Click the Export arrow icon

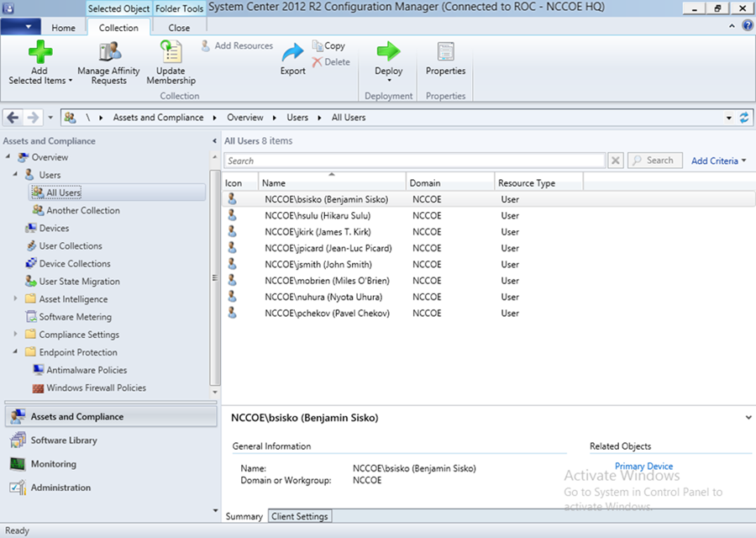[x=292, y=52]
